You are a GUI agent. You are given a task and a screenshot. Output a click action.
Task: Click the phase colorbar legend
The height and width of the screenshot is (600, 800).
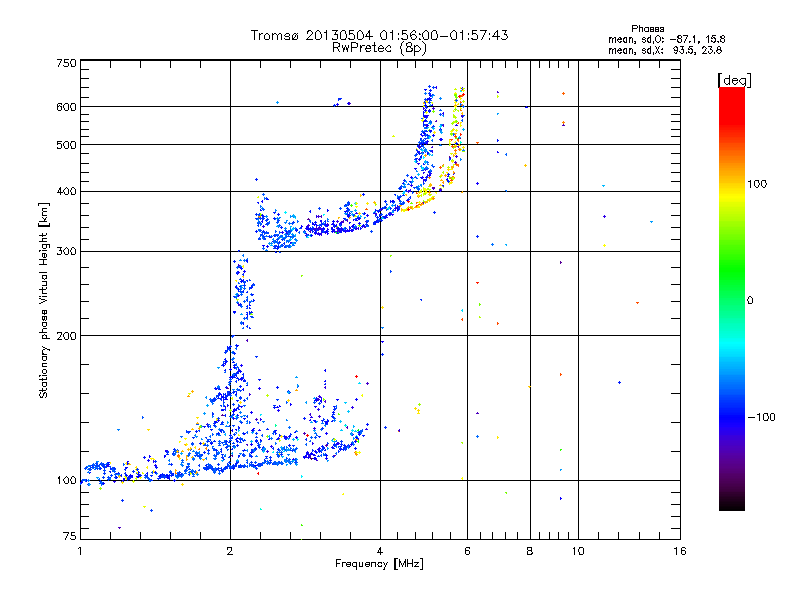[x=732, y=298]
